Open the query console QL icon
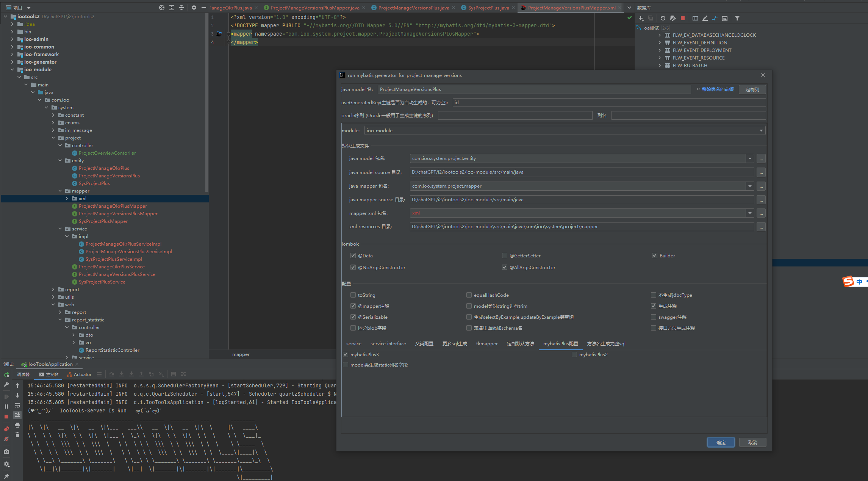 (724, 18)
